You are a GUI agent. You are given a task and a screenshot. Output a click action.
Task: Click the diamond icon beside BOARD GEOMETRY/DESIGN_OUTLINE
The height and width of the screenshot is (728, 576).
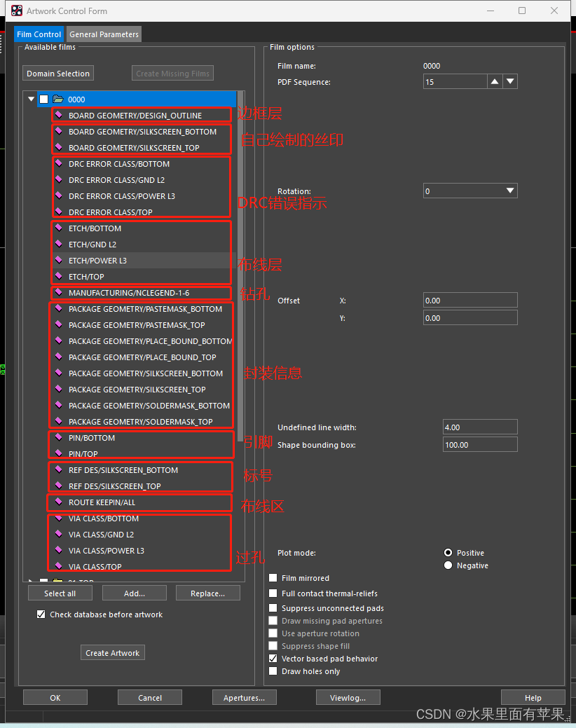[x=60, y=115]
